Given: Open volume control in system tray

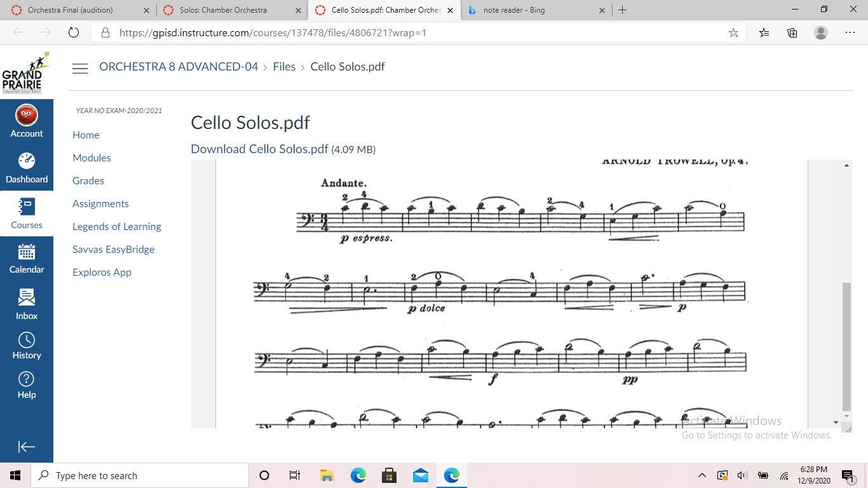Looking at the screenshot, I should click(x=742, y=475).
